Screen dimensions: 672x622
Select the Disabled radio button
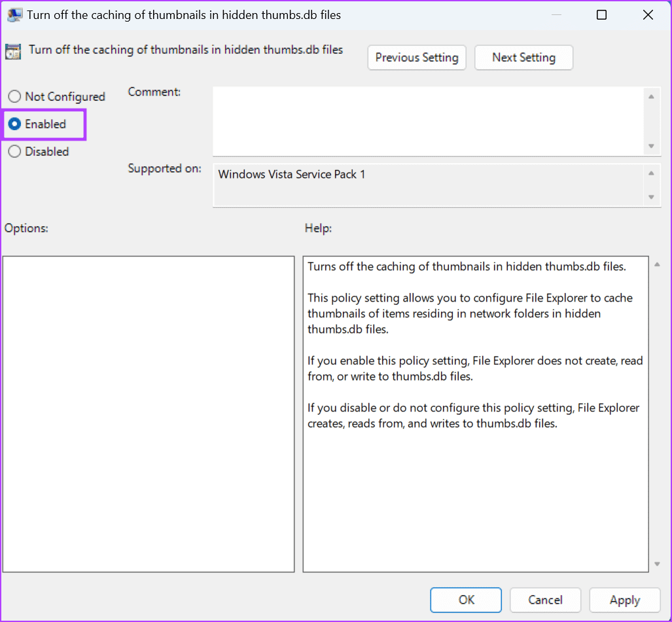pyautogui.click(x=14, y=151)
